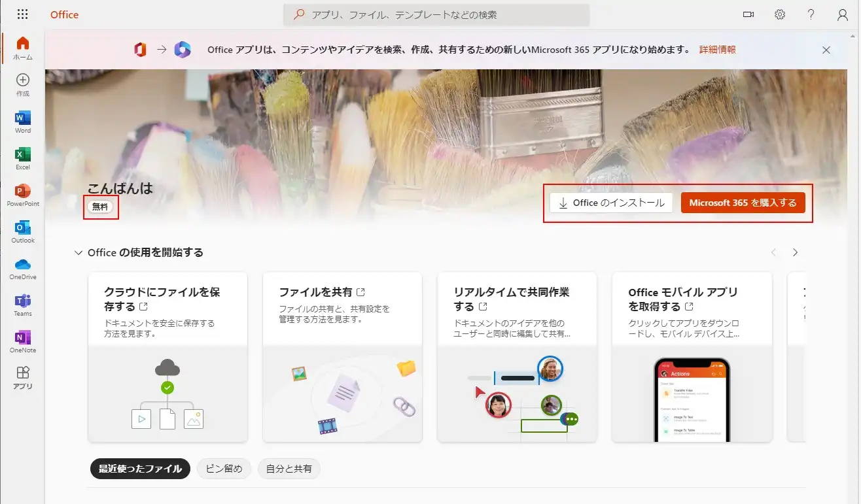
Task: Open OneNote from the sidebar
Action: (23, 341)
